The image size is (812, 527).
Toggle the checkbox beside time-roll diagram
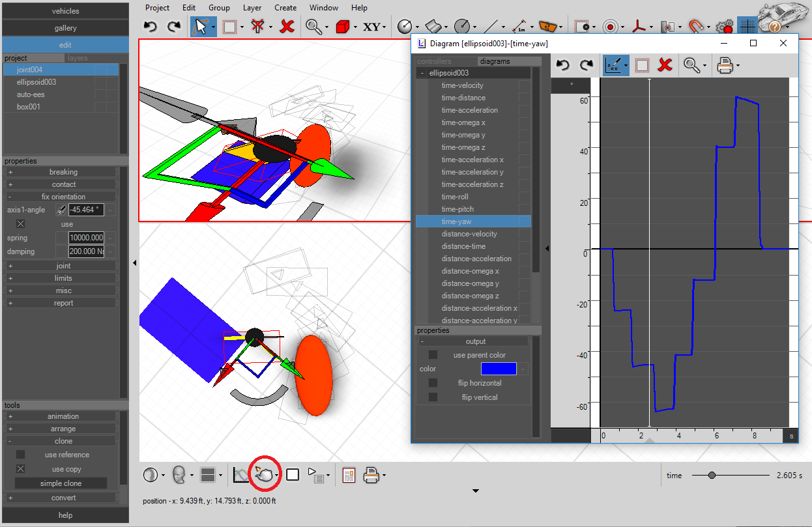tap(524, 197)
